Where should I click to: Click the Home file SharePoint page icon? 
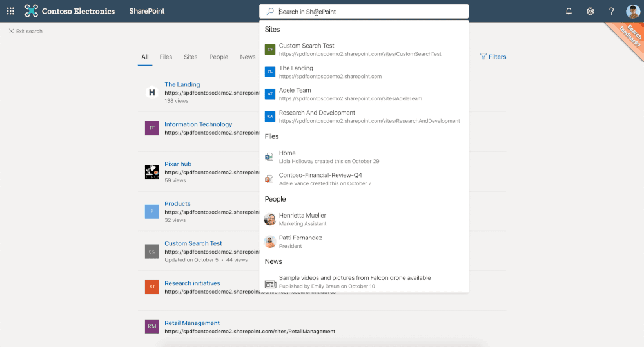[269, 156]
